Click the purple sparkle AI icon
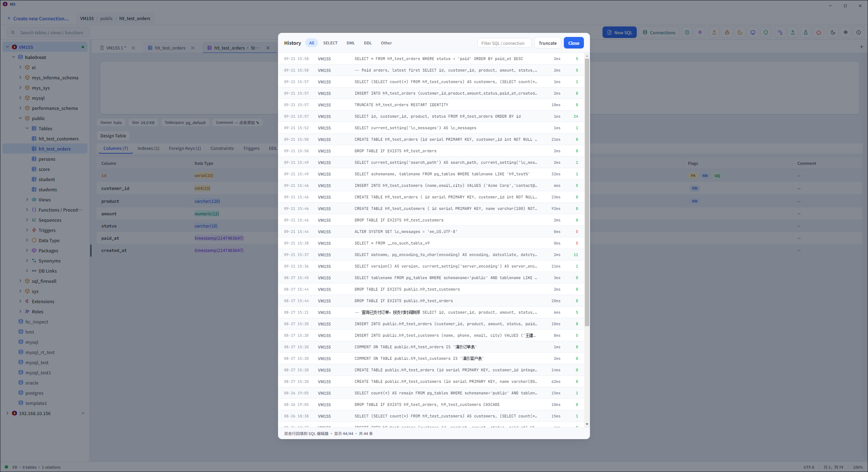The image size is (868, 472). [700, 33]
